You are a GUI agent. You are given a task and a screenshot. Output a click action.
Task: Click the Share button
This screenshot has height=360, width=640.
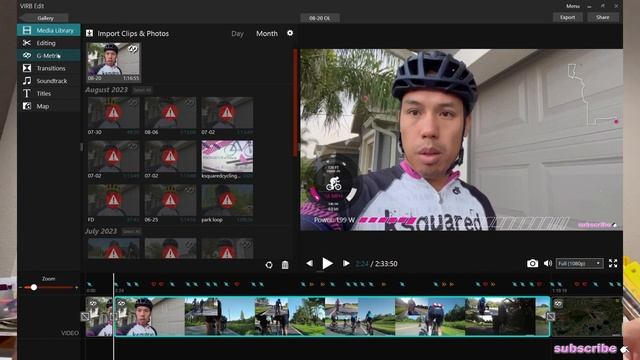point(602,17)
